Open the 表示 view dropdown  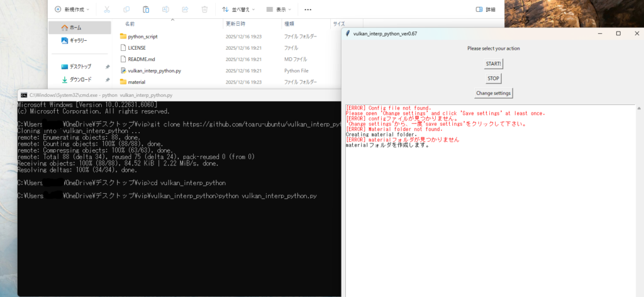point(280,10)
